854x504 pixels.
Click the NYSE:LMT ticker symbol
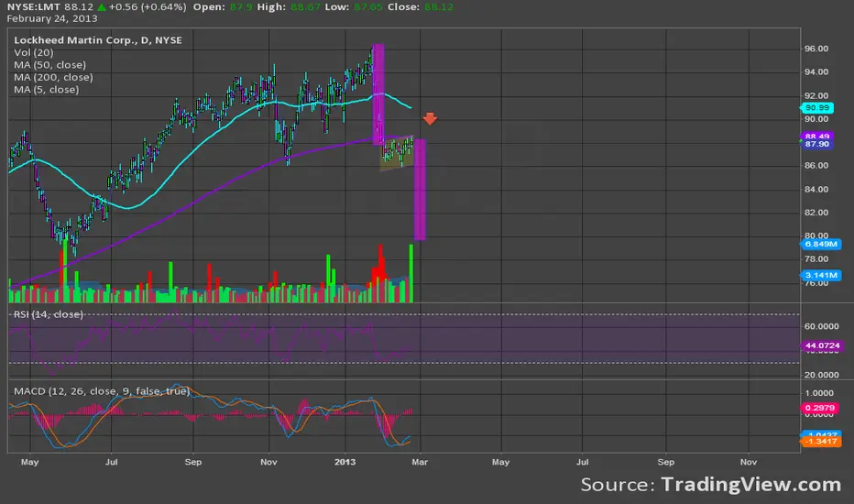tap(33, 7)
